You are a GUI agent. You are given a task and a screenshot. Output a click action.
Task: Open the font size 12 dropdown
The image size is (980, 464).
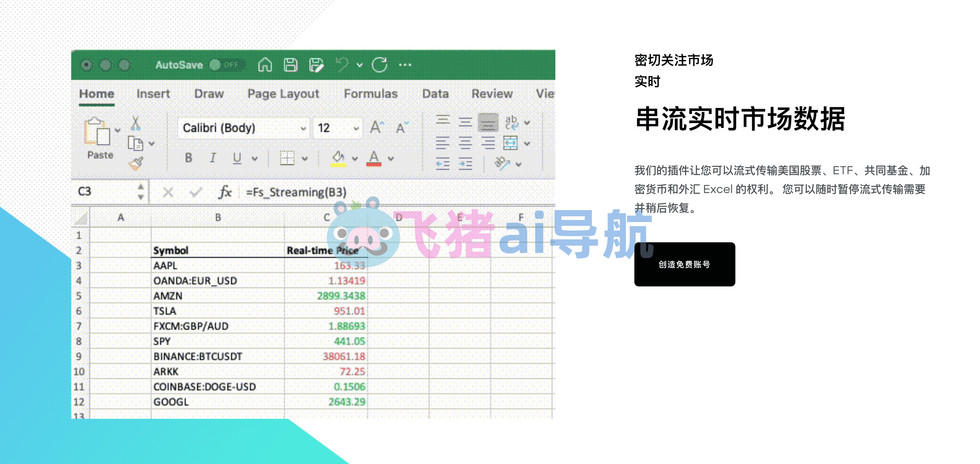338,128
